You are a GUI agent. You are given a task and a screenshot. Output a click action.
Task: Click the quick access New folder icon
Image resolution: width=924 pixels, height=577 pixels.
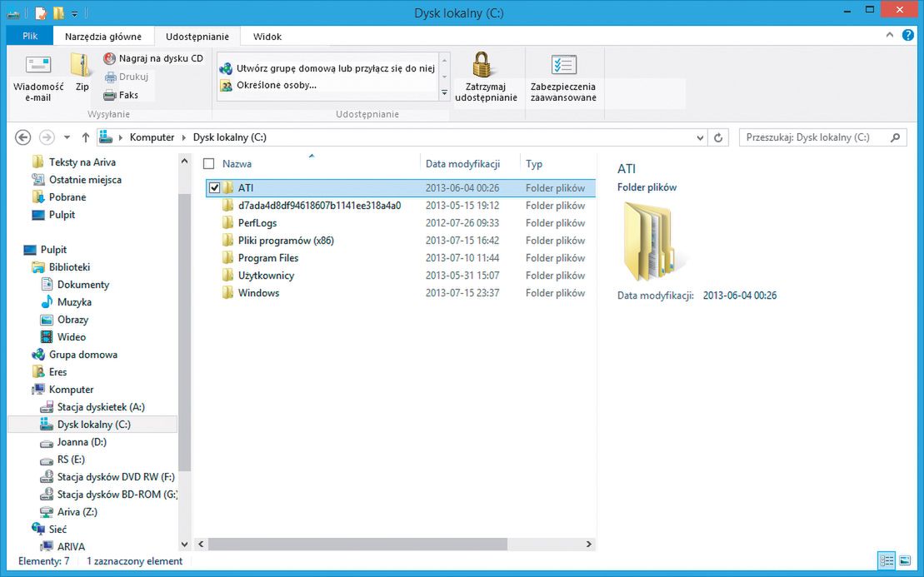pos(58,12)
